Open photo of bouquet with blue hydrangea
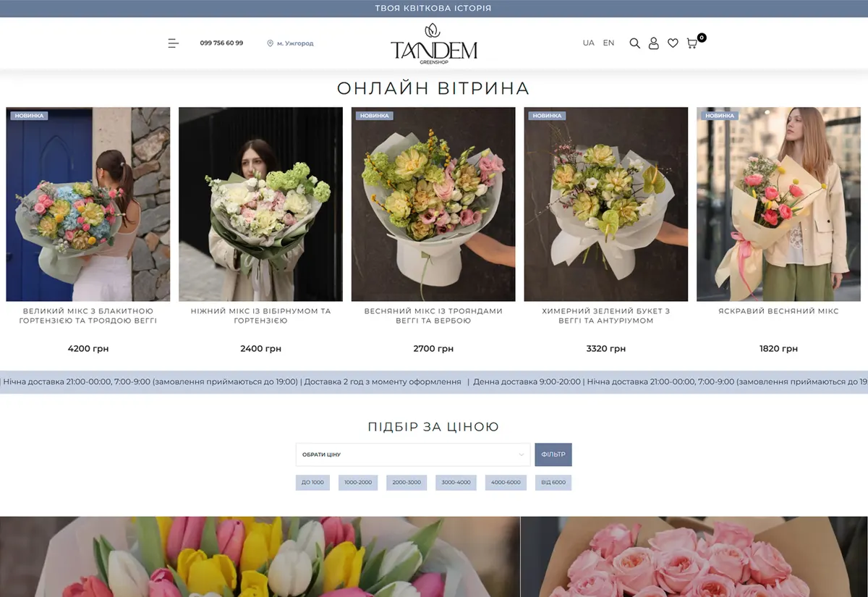The image size is (868, 597). coord(88,205)
